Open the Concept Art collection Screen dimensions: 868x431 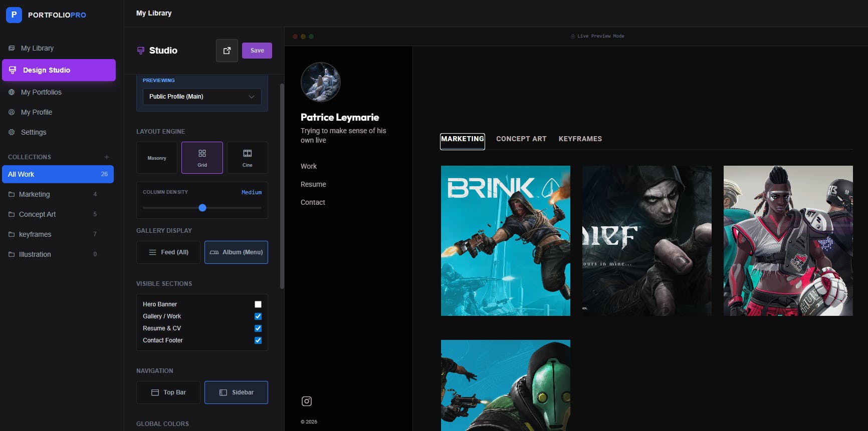tap(58, 214)
